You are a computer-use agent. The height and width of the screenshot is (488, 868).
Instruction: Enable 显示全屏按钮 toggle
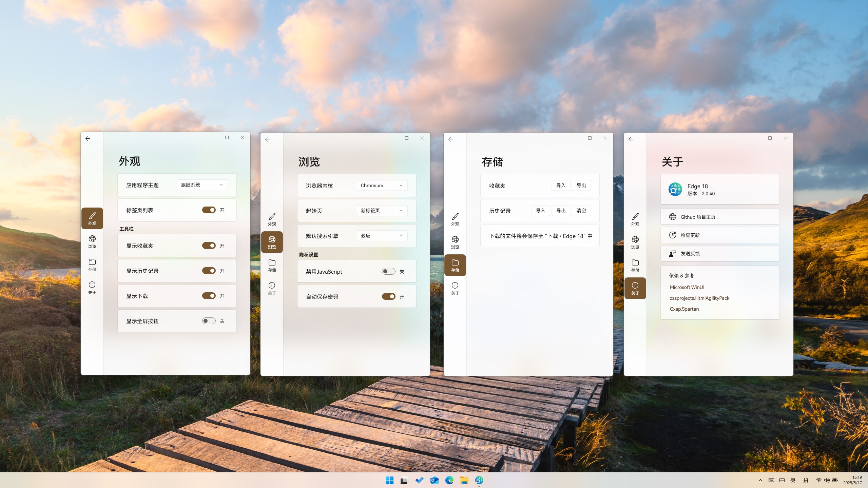click(x=209, y=321)
